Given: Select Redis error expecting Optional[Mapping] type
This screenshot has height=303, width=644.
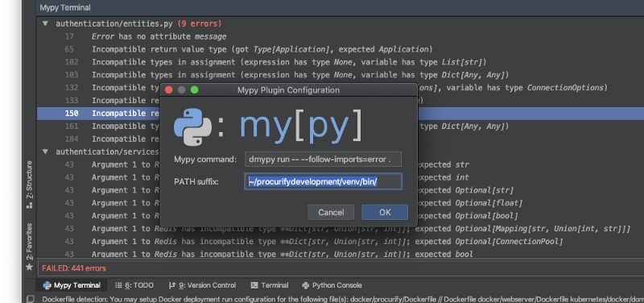Looking at the screenshot, I should click(x=341, y=229).
